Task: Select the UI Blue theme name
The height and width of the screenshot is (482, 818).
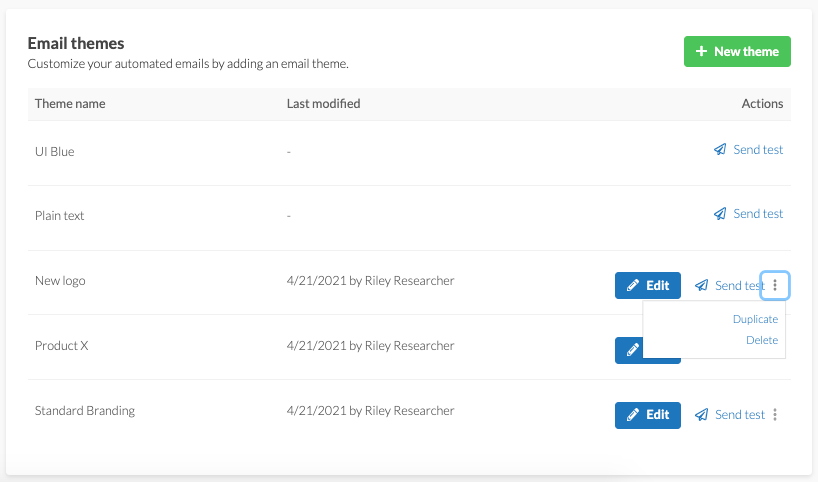Action: (55, 152)
